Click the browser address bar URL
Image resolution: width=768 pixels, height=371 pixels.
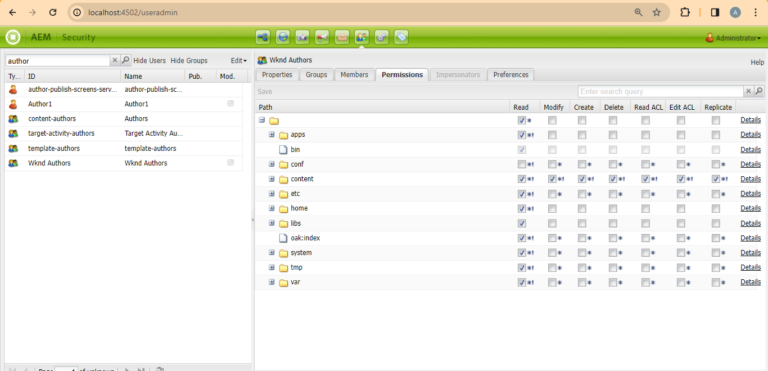click(x=133, y=13)
